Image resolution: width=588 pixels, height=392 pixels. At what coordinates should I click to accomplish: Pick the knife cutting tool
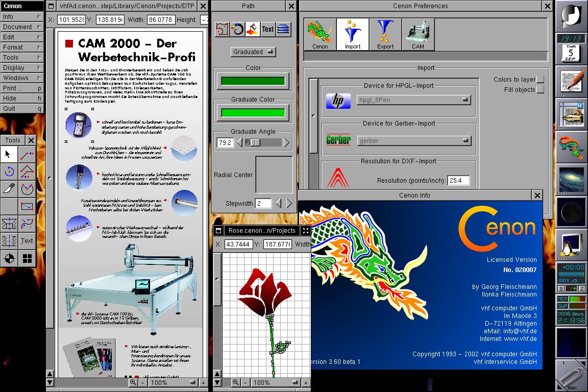click(9, 189)
